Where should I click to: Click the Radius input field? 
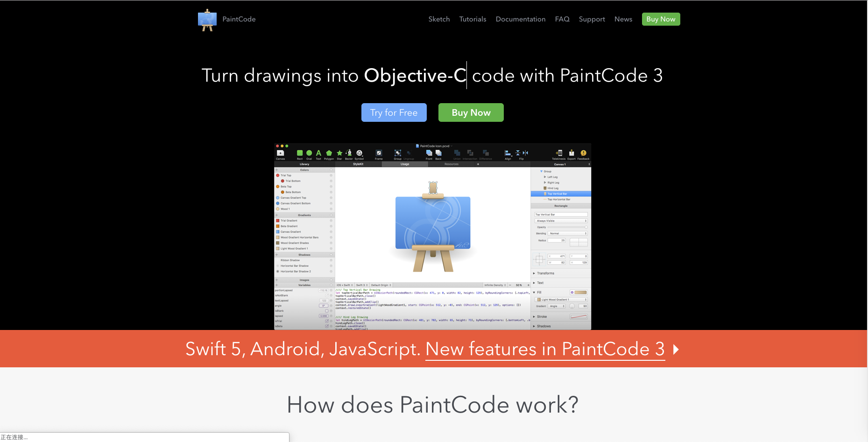pos(557,240)
